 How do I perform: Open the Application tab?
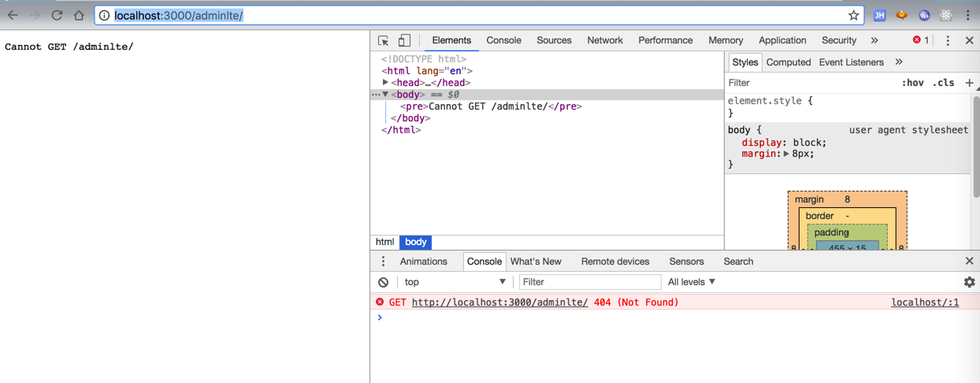pos(782,40)
